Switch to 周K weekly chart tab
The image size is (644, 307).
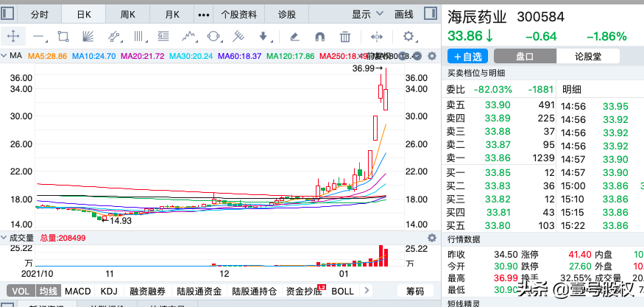tap(128, 15)
